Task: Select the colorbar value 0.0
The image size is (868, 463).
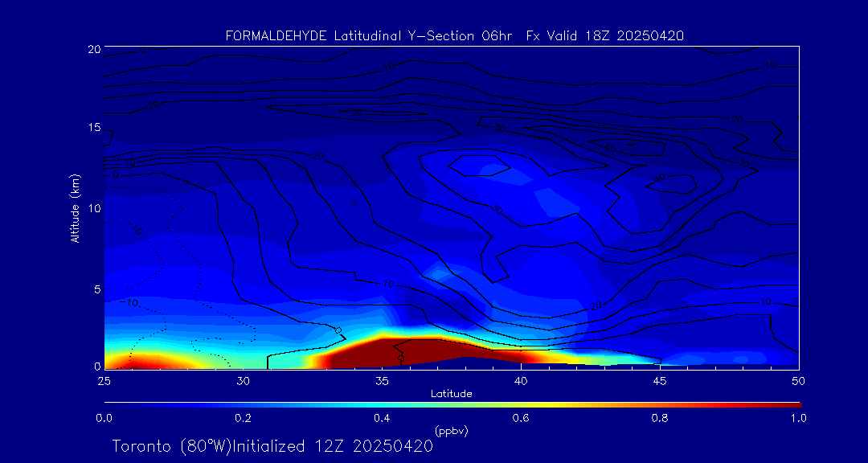Action: pos(104,418)
